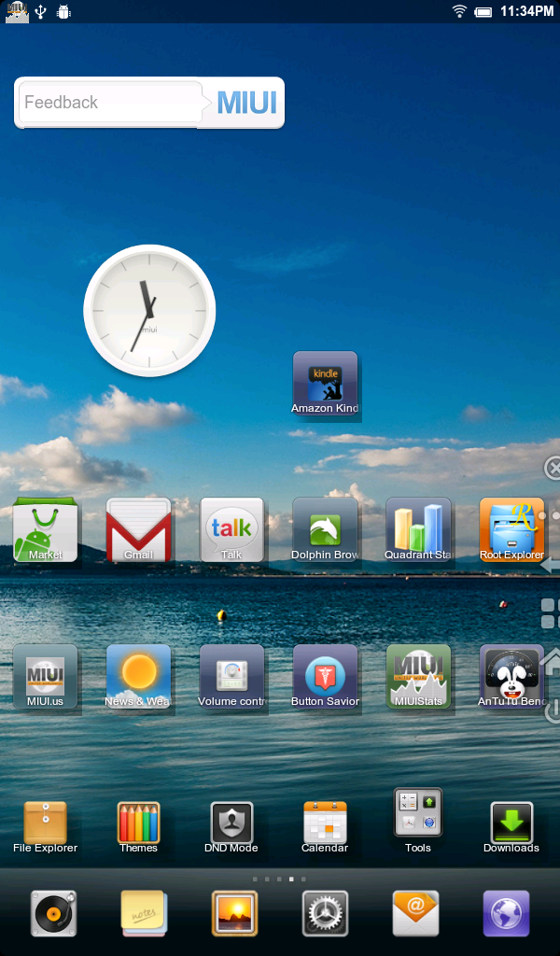The width and height of the screenshot is (560, 956).
Task: Launch Dolphin Browser
Action: [325, 530]
